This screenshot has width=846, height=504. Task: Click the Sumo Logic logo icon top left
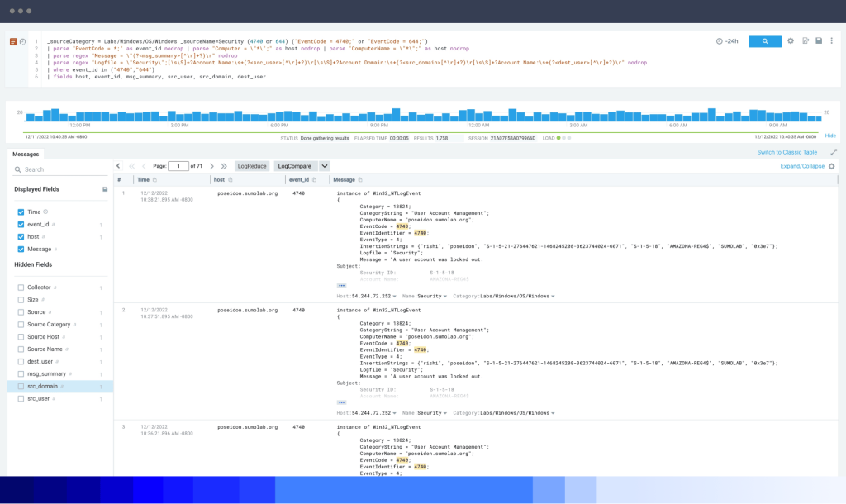pos(13,40)
